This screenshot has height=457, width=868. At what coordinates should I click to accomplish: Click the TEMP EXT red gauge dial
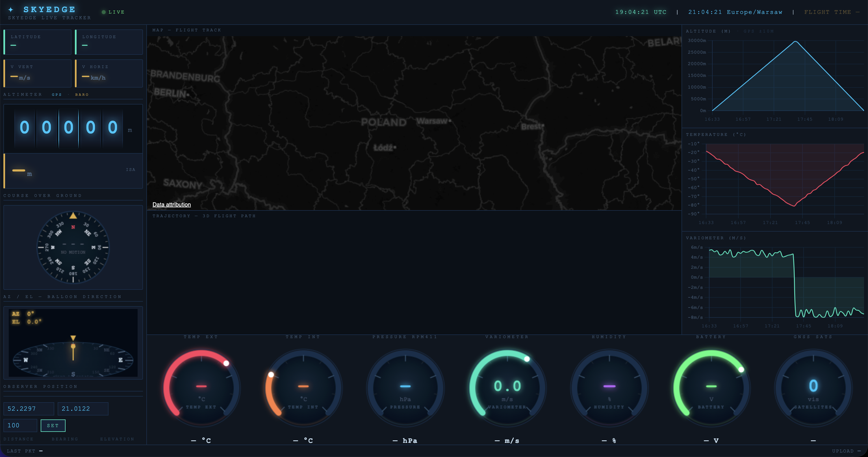[x=201, y=388]
